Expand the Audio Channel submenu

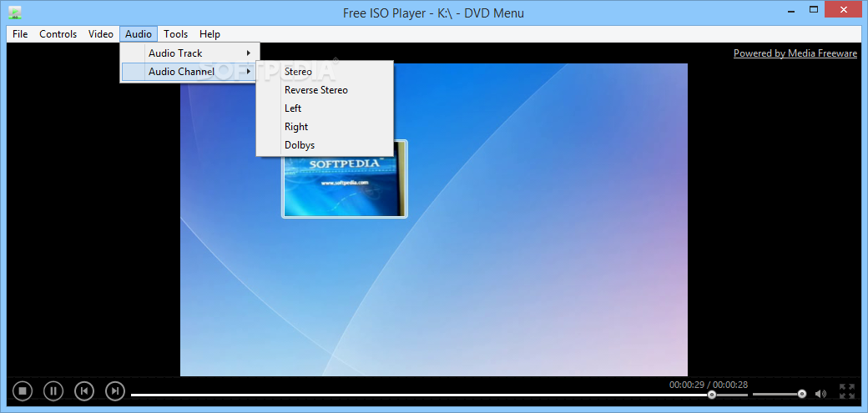coord(190,72)
